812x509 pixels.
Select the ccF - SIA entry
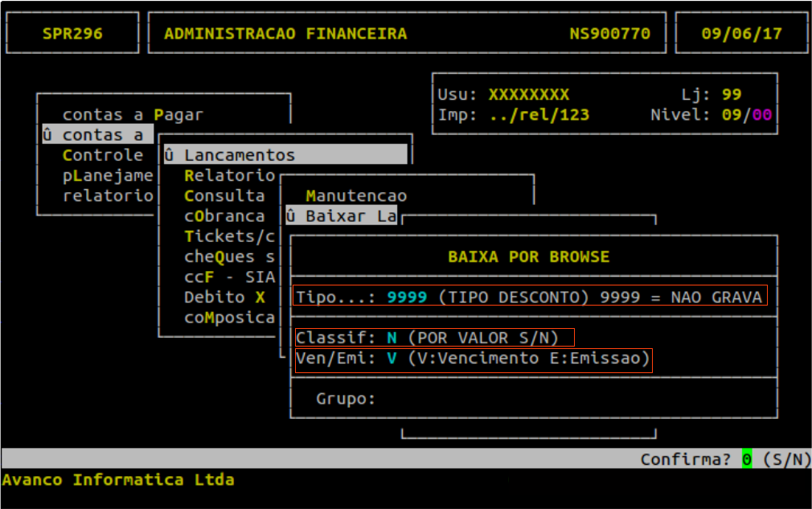229,277
